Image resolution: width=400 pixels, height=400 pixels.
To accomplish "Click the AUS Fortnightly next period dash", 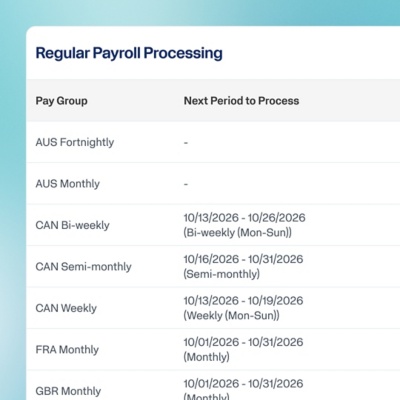I will 186,143.
